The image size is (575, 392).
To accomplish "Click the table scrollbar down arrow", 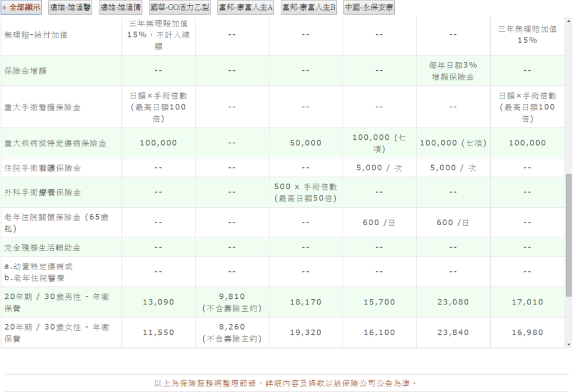I will point(569,344).
